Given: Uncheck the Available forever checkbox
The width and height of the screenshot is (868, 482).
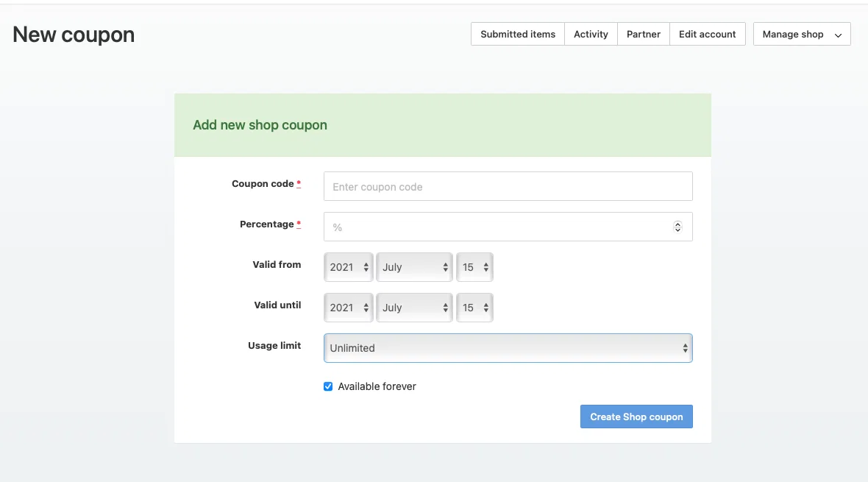Looking at the screenshot, I should [x=328, y=387].
